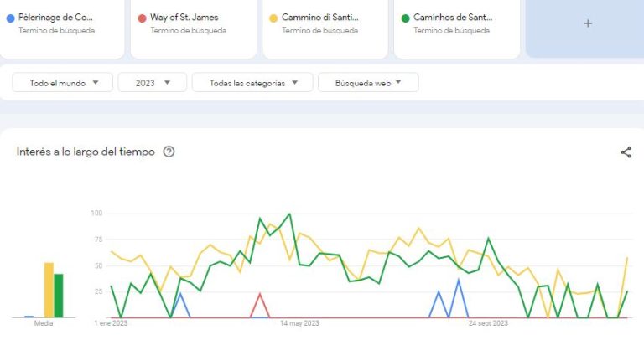Expand the Todas las categorías dropdown
The image size is (644, 340).
pyautogui.click(x=252, y=82)
